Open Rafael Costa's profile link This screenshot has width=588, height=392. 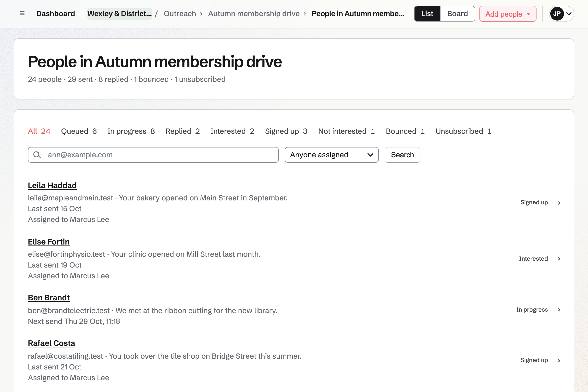pos(51,343)
